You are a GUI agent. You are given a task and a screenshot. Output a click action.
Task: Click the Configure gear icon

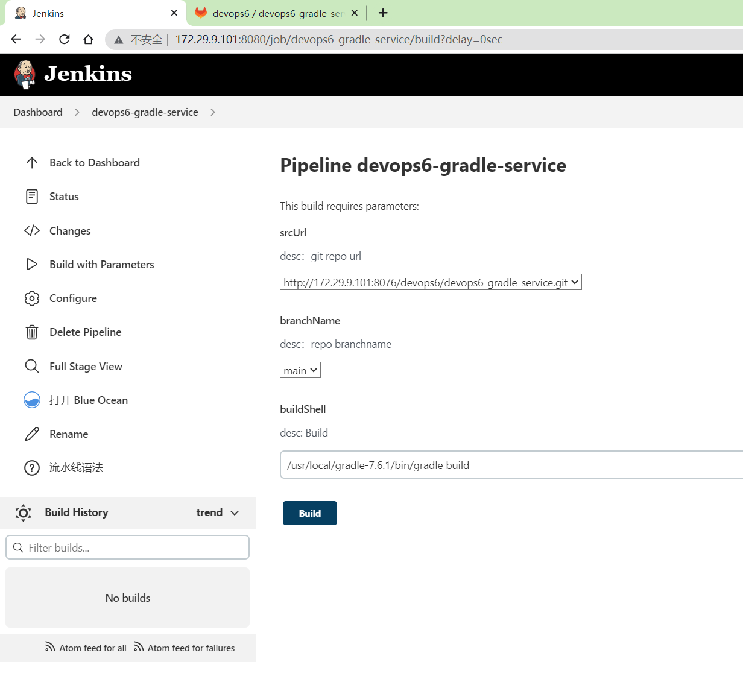click(x=32, y=298)
